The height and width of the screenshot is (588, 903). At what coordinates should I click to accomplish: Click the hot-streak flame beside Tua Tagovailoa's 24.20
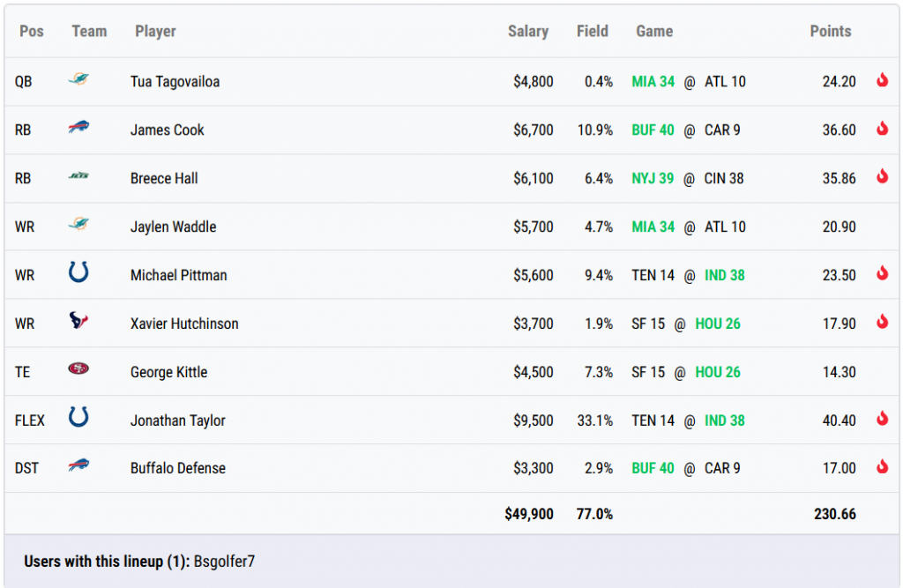pos(882,80)
